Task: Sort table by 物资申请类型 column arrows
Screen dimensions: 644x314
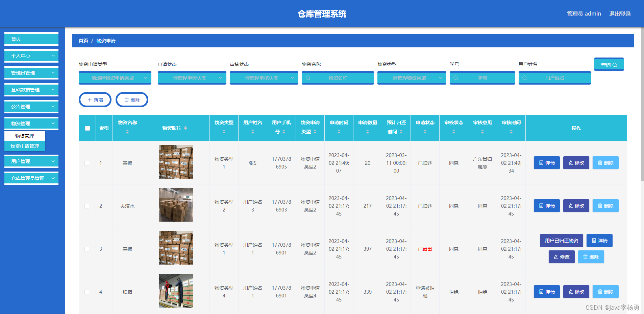Action: (315, 132)
